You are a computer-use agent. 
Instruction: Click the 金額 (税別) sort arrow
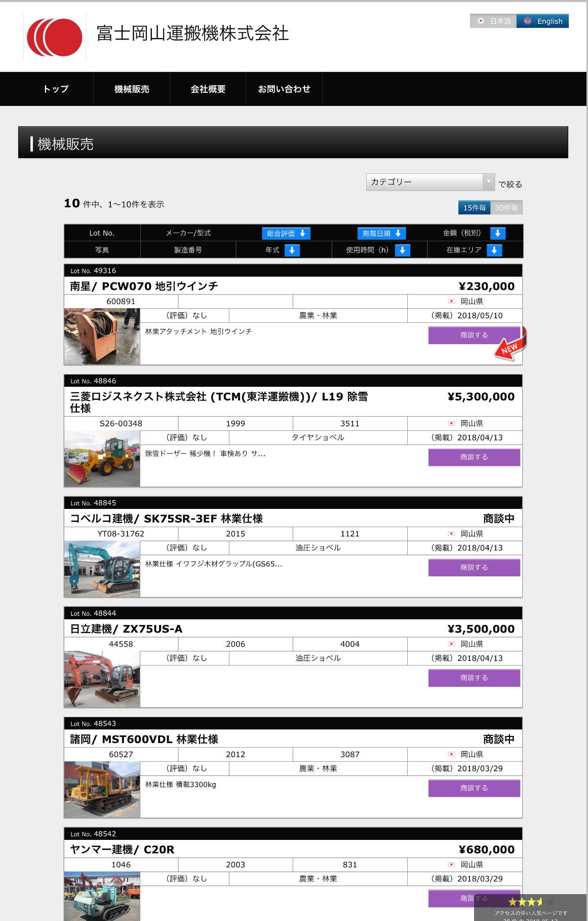pos(498,233)
